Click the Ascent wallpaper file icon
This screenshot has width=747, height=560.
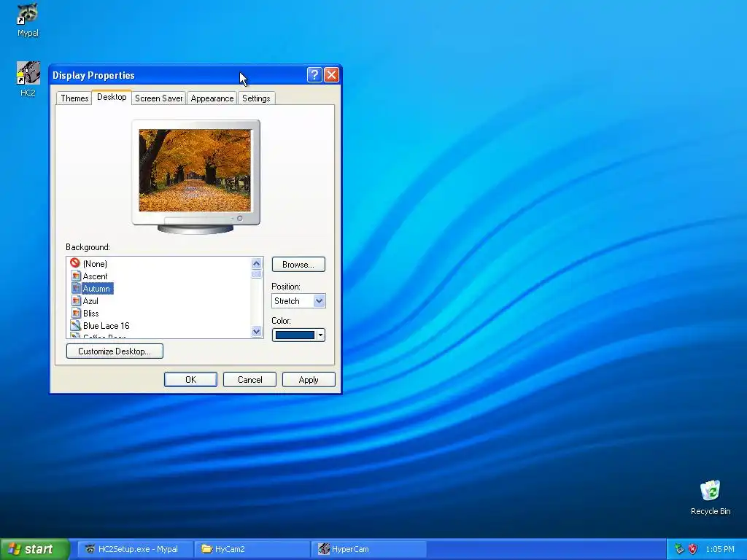coord(76,276)
